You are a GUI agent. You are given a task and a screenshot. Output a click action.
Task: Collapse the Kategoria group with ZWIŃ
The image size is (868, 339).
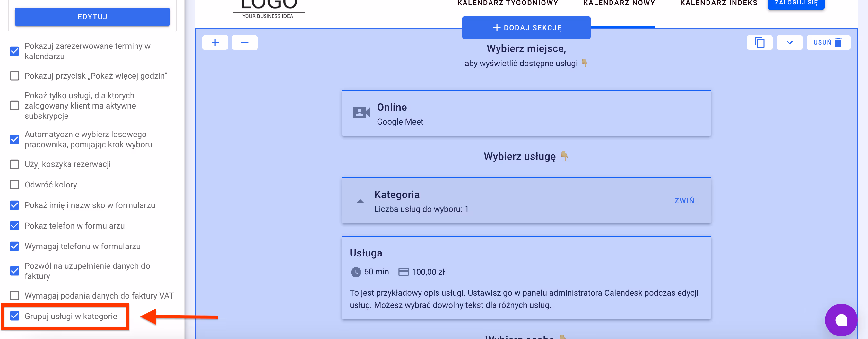[x=684, y=200]
